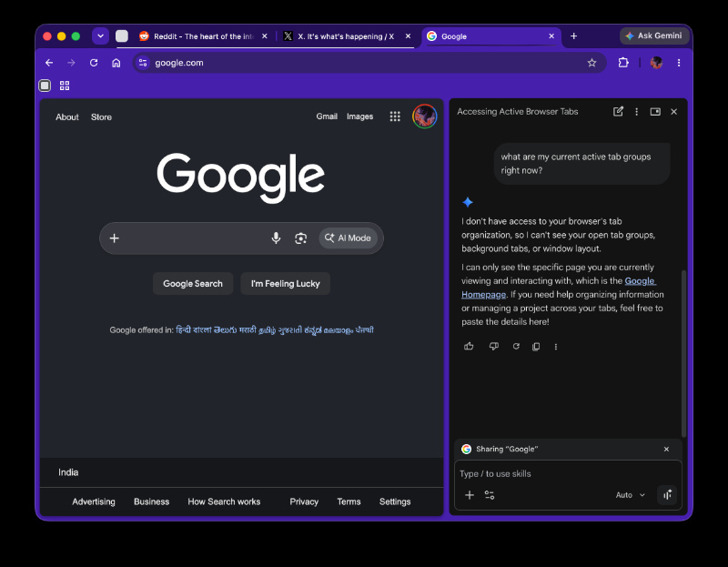Start a new chat in Gemini panel
The width and height of the screenshot is (728, 567).
(618, 111)
